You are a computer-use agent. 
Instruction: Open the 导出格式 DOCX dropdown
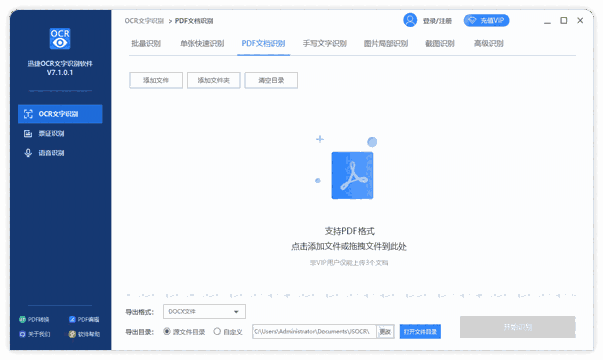pos(204,312)
